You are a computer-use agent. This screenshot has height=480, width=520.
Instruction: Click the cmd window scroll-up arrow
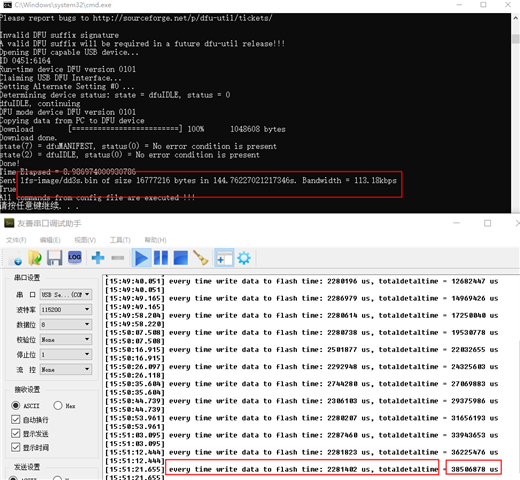pos(516,18)
